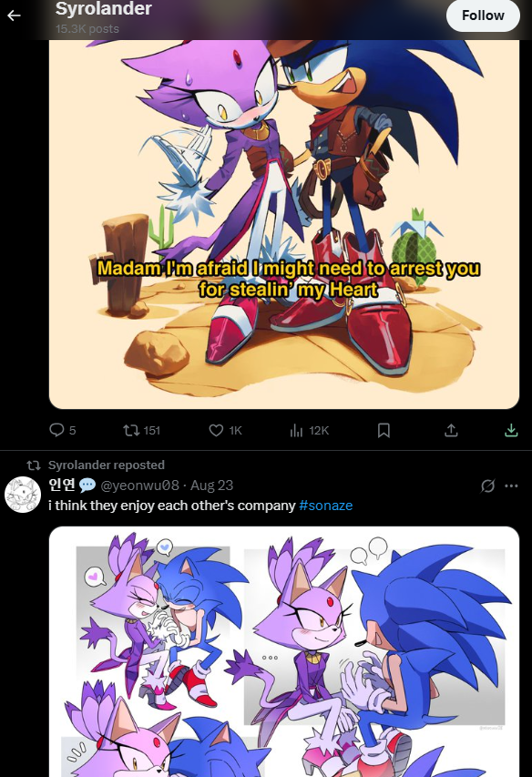Click the Syrolander reposted label
This screenshot has height=777, width=532.
[106, 465]
